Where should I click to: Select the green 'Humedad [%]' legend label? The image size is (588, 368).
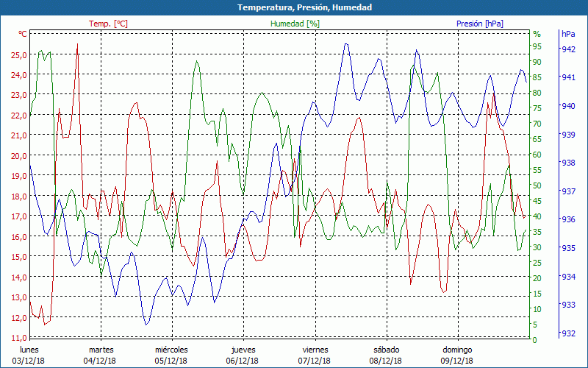click(x=295, y=24)
